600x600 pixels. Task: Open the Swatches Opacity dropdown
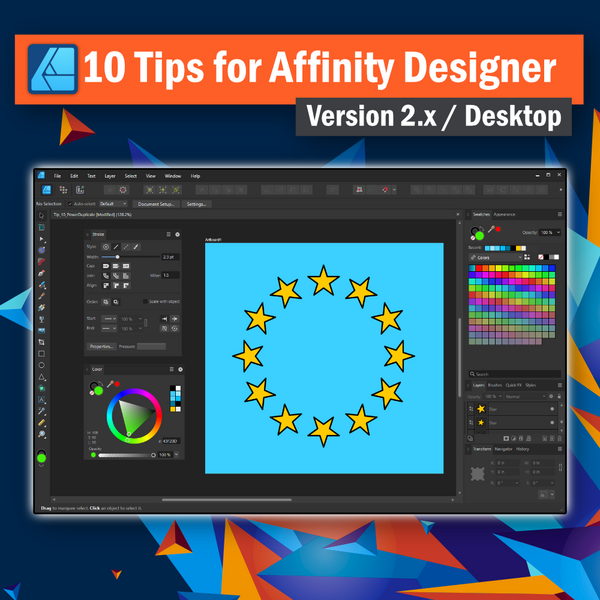(559, 232)
